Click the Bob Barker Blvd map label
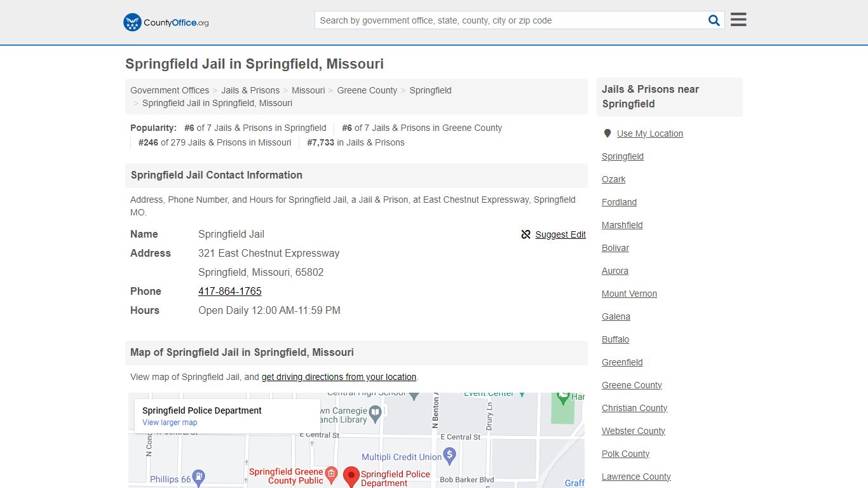Image resolution: width=868 pixels, height=488 pixels. (467, 480)
